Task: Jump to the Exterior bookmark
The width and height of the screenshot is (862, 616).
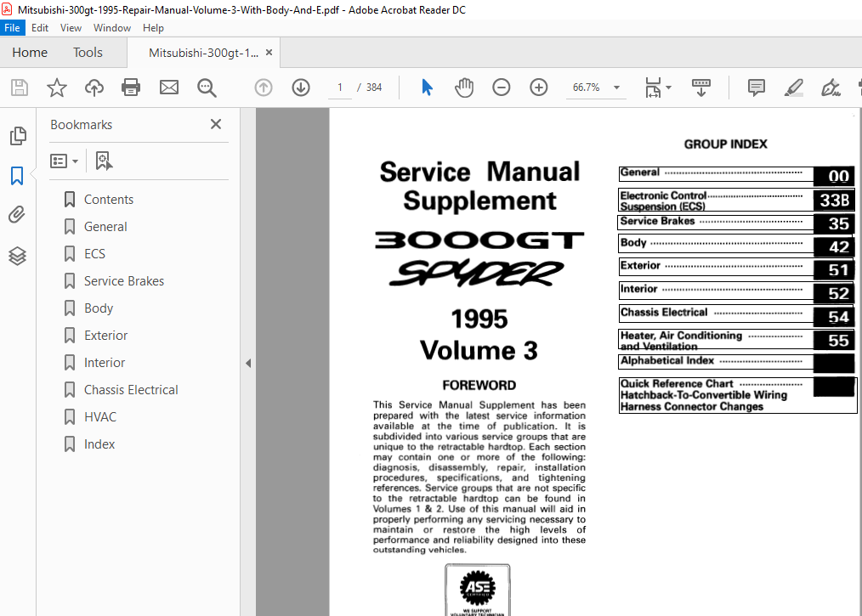Action: [x=105, y=336]
